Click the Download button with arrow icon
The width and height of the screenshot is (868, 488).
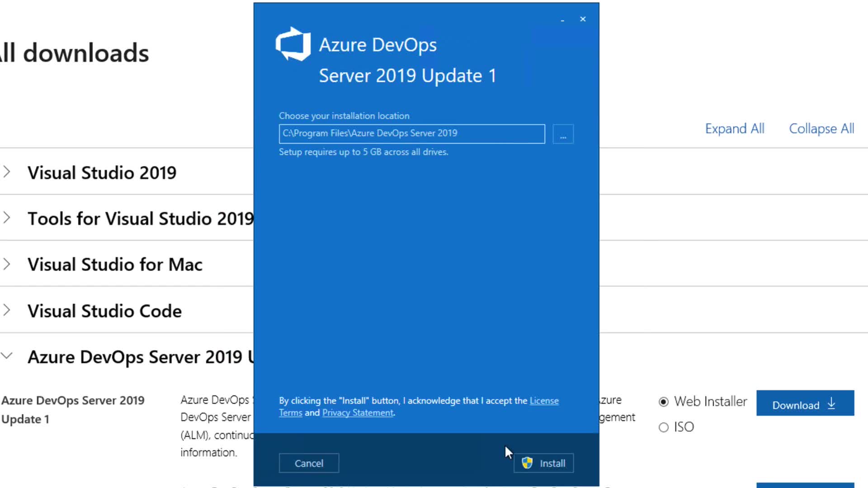coord(805,404)
